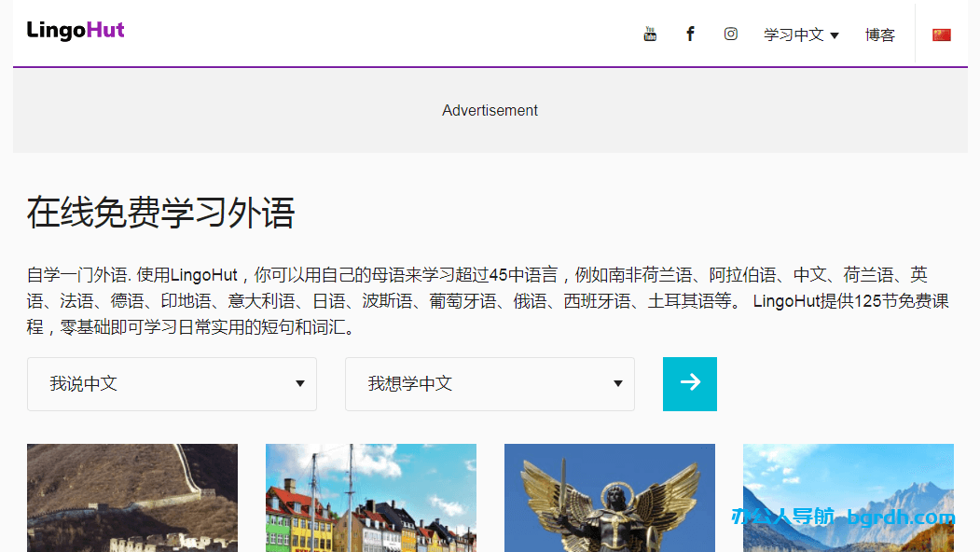Open the Instagram profile icon

tap(731, 34)
